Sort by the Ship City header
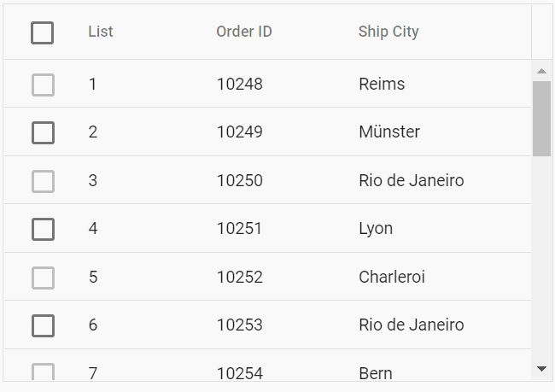The image size is (555, 392). (388, 32)
